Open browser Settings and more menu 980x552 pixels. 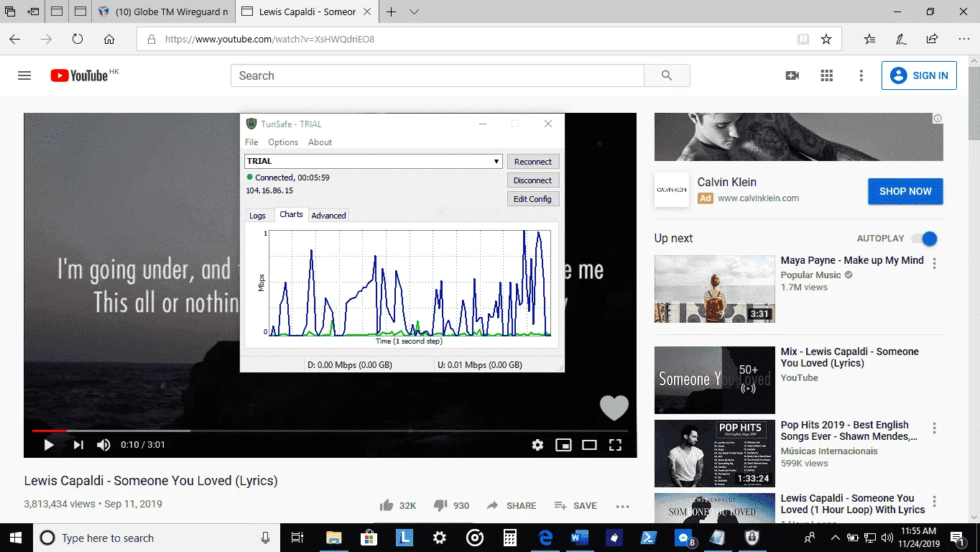(x=963, y=40)
